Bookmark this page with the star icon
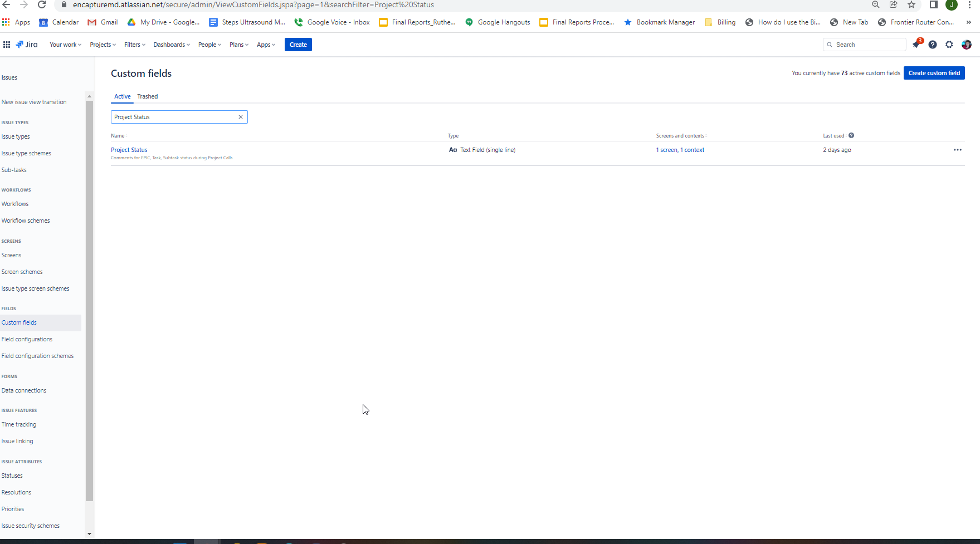980x544 pixels. click(x=911, y=4)
